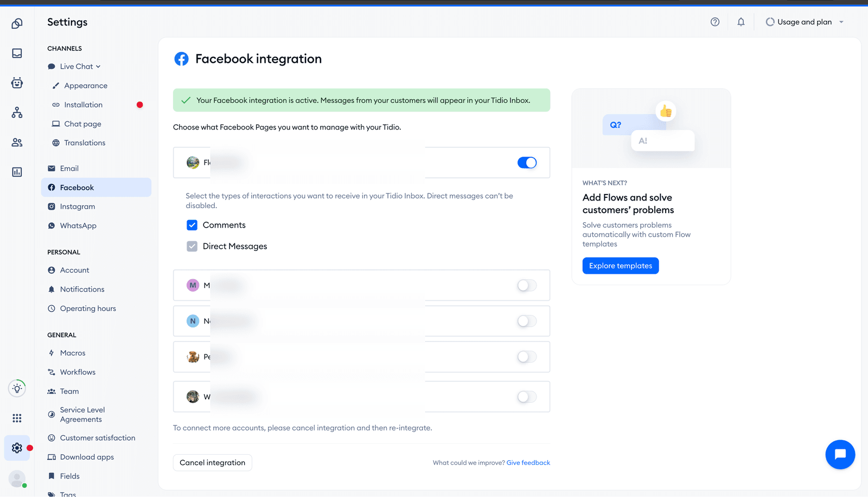Follow the Give feedback link
Screen dimensions: 868x497
528,463
